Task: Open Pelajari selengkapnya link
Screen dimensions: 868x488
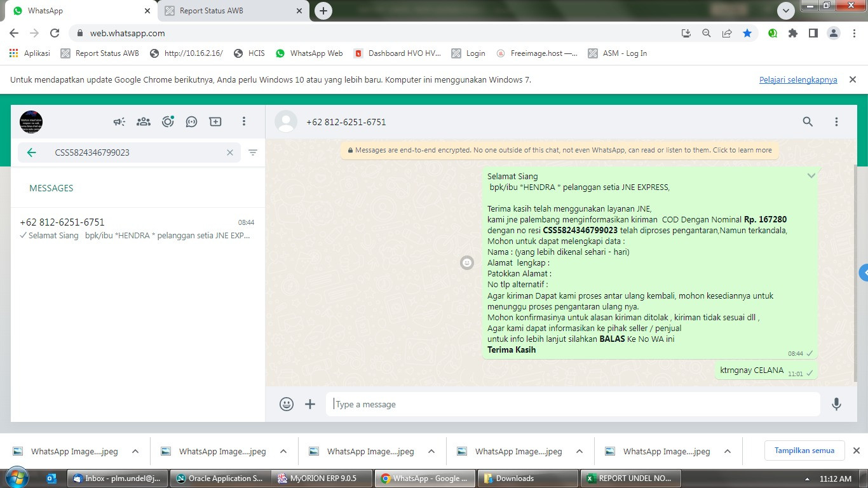Action: tap(798, 80)
